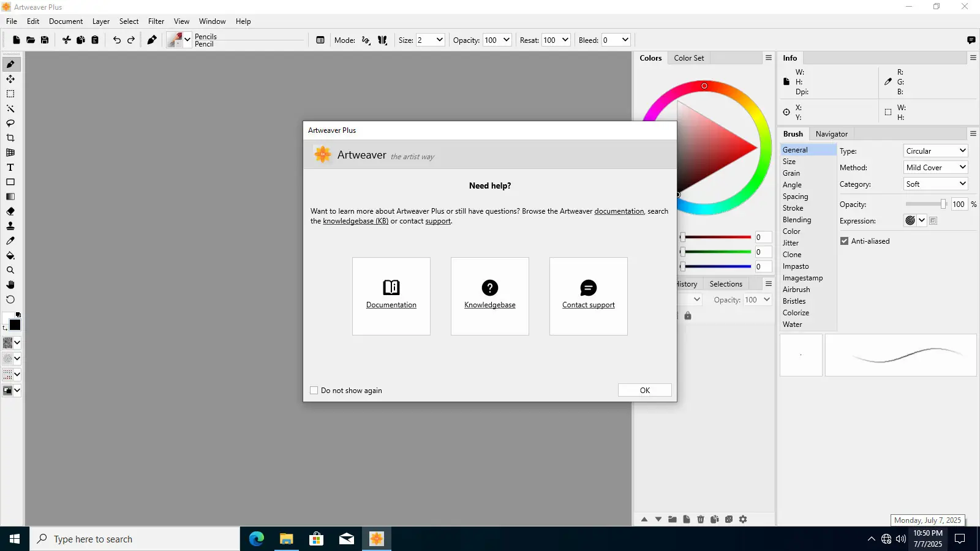This screenshot has width=980, height=551.
Task: Click the Undo arrow icon
Action: click(117, 40)
